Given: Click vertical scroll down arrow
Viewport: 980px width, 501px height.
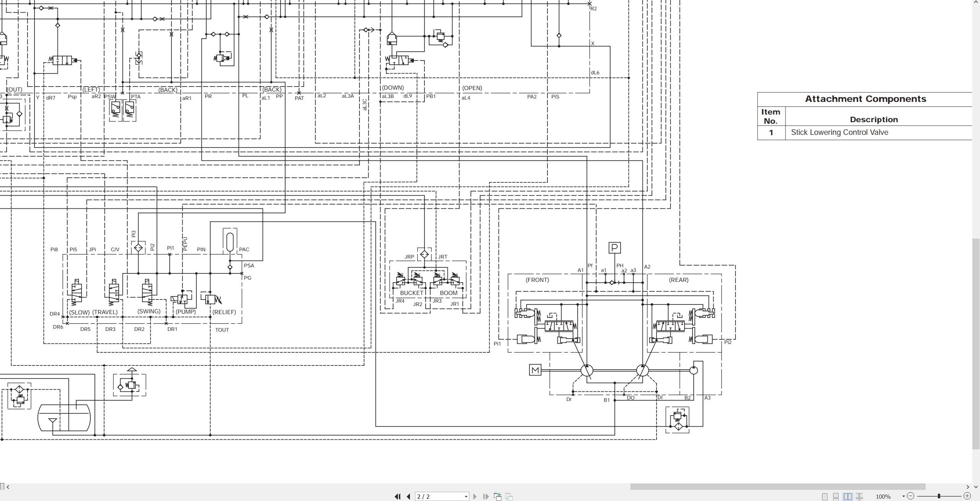Looking at the screenshot, I should pos(976,487).
